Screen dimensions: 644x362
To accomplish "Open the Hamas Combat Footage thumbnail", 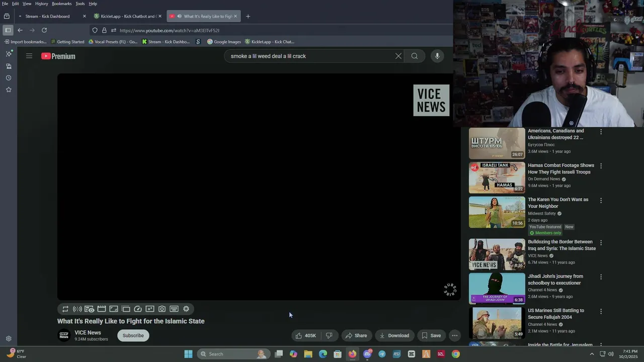I will [497, 177].
